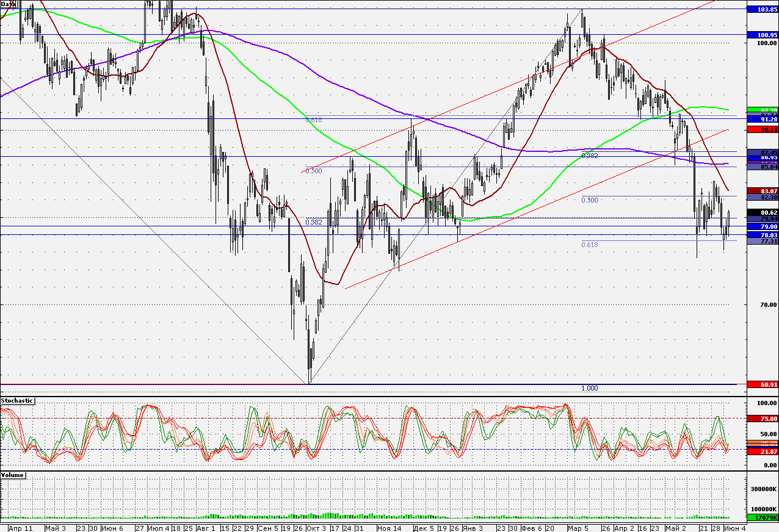Select the 0.500 Fibonacci label on the right side
Screen dimensions: 779x532
pos(590,200)
